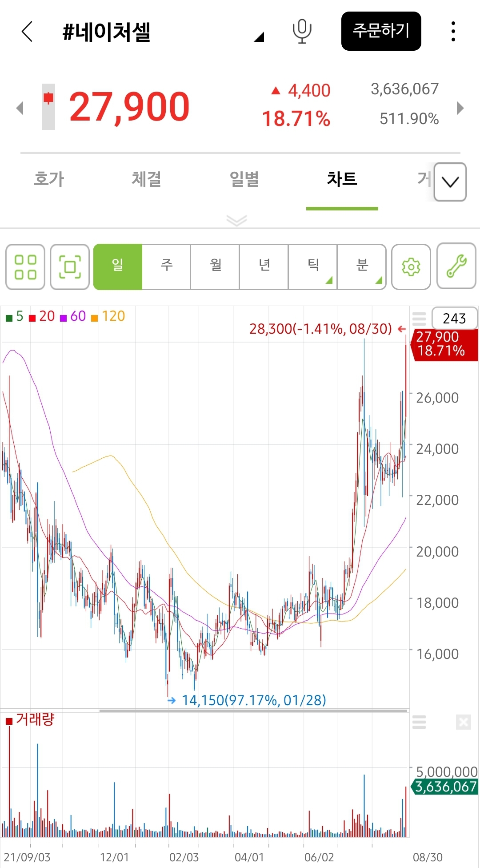Viewport: 480px width, 868px height.
Task: Expand the header with double chevron
Action: pos(236,220)
